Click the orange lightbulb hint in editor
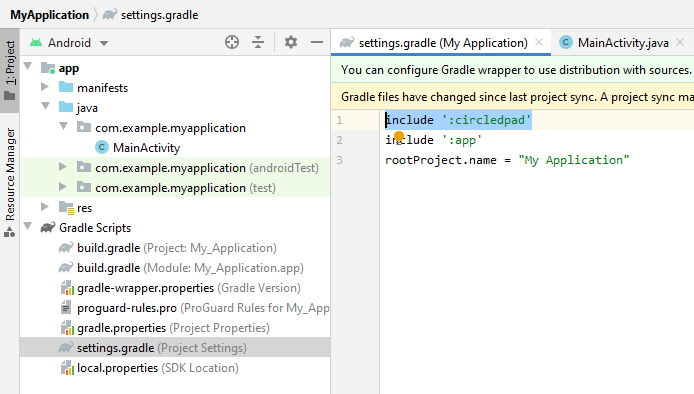 coord(399,136)
